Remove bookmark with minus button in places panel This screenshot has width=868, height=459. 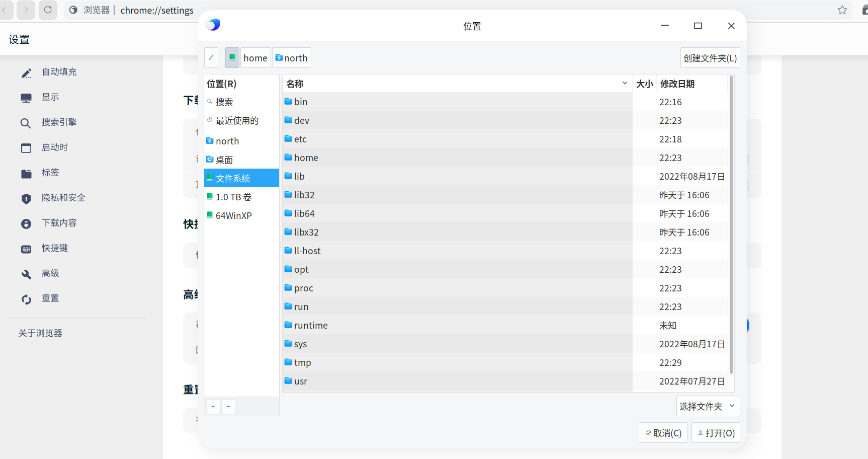tap(228, 406)
